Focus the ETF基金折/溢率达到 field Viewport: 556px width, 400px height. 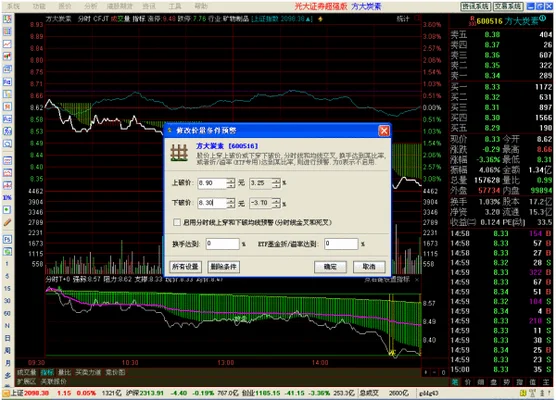[x=341, y=244]
